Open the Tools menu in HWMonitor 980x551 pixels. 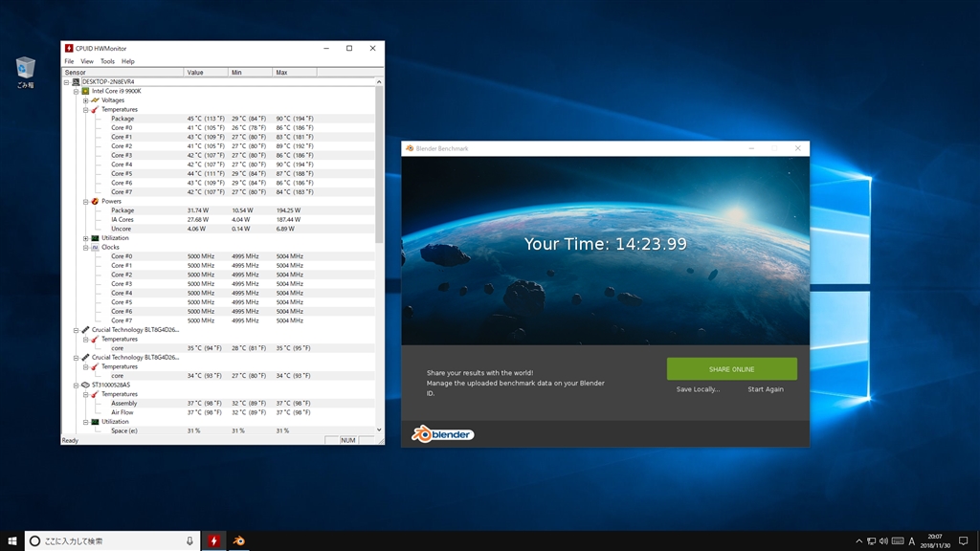click(x=107, y=61)
